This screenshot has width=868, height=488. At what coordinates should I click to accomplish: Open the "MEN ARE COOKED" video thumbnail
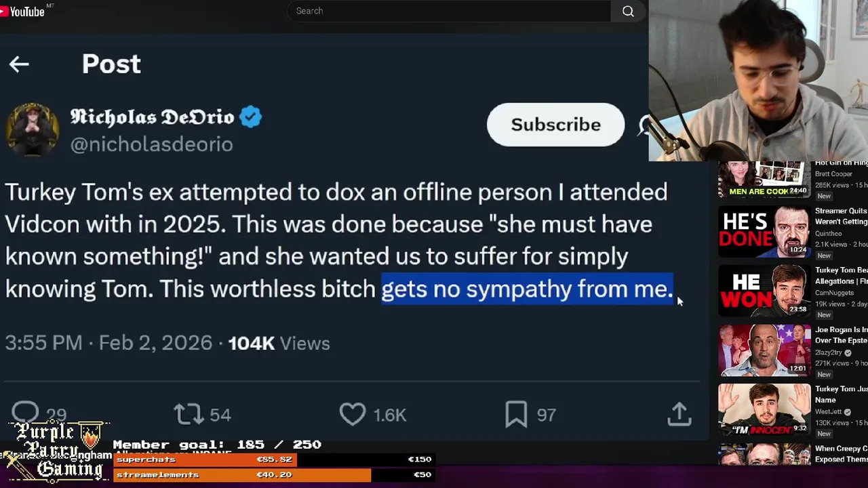pos(764,179)
